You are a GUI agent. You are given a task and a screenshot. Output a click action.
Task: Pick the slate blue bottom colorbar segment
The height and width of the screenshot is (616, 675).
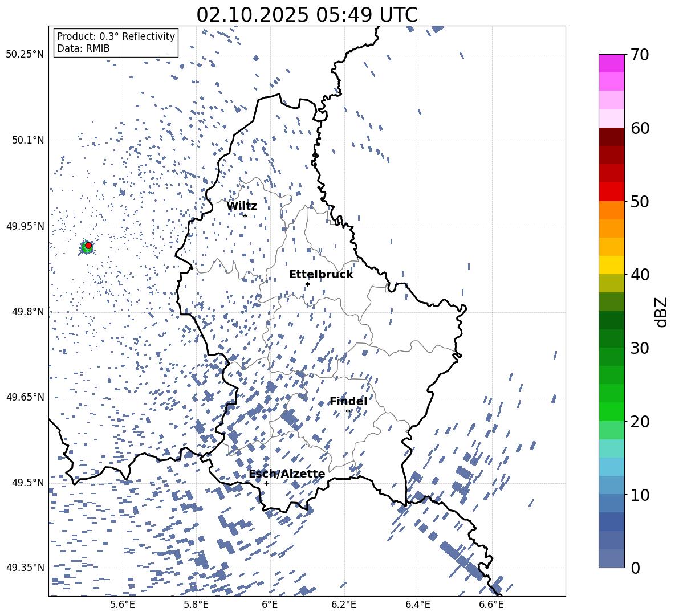click(612, 558)
